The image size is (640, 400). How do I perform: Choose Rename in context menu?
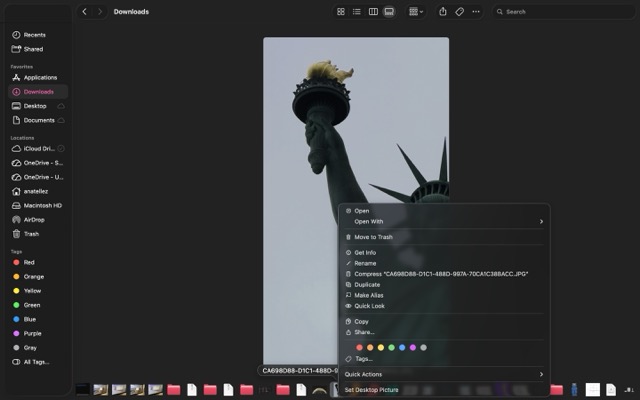tap(444, 263)
